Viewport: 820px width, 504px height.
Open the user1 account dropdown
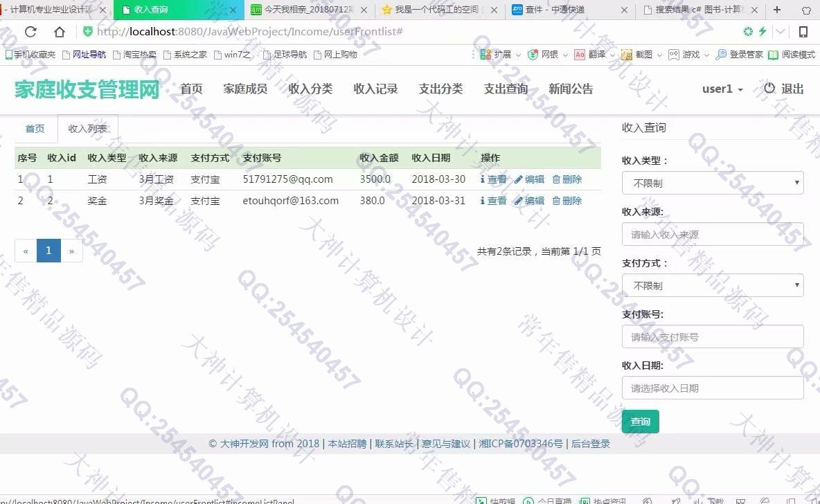(x=722, y=89)
